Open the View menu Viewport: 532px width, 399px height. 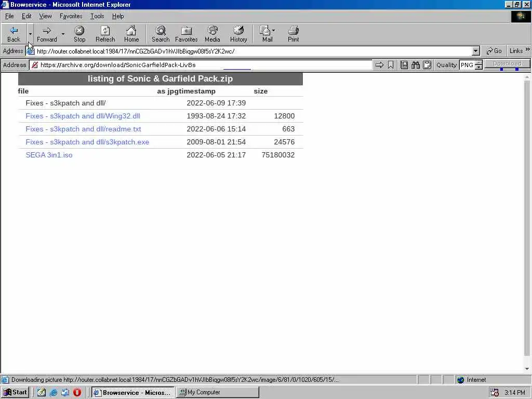point(45,16)
